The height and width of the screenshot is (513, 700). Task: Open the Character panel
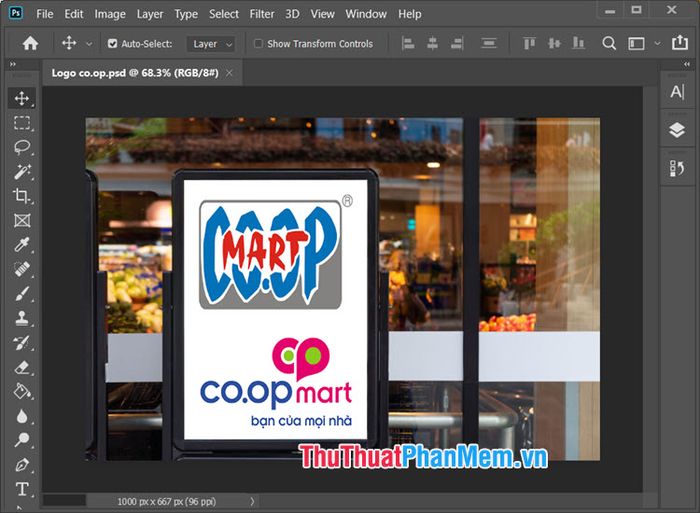[x=677, y=92]
